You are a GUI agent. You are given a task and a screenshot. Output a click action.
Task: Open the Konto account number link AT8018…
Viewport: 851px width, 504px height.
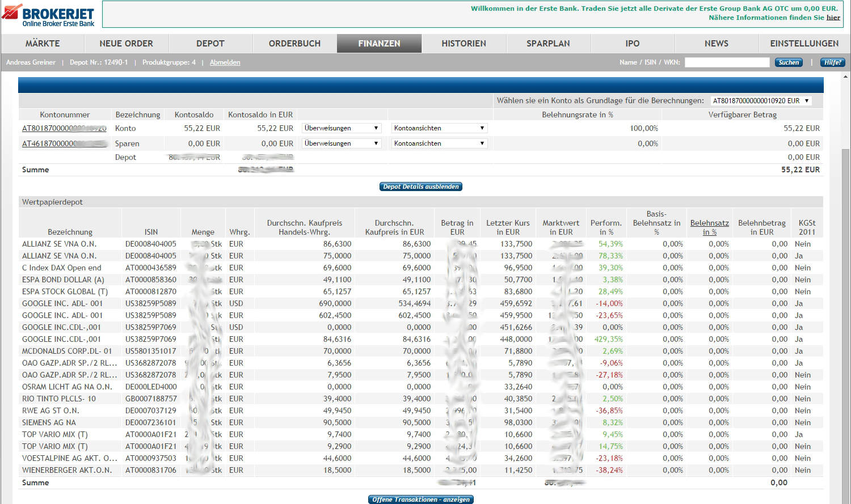[64, 129]
